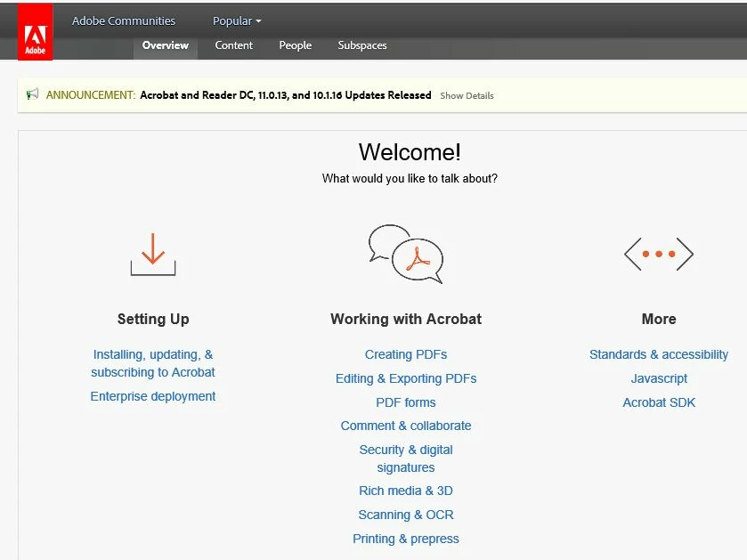Click the ANNOUNCEMENT: label
Viewport: 747px width, 560px height.
[91, 95]
